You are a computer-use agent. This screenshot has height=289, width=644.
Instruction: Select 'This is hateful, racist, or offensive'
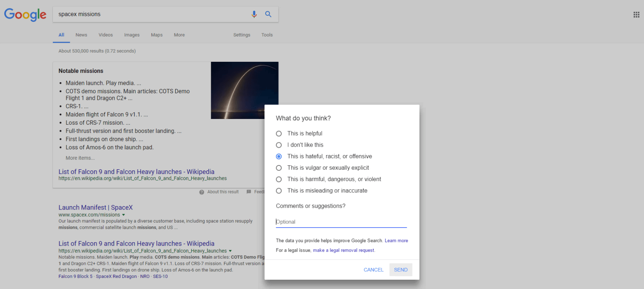tap(279, 157)
